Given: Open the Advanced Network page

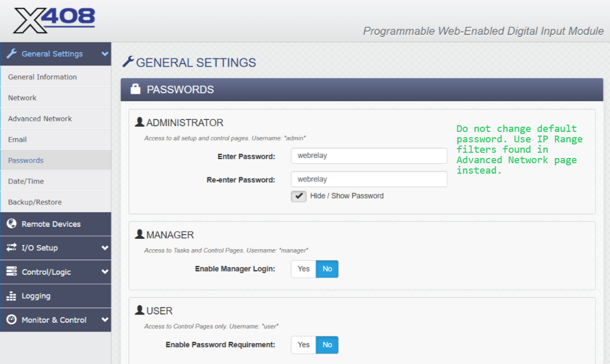Looking at the screenshot, I should 40,119.
